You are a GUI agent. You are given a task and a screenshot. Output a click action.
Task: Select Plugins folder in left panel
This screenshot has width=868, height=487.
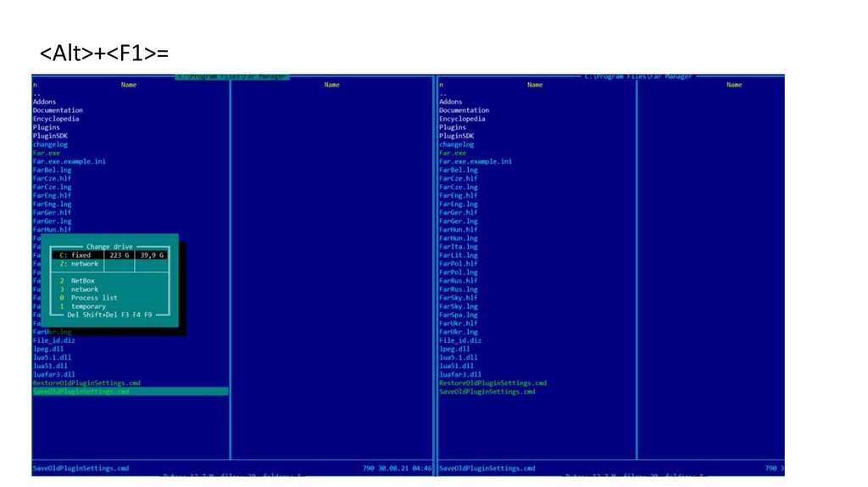pos(46,127)
